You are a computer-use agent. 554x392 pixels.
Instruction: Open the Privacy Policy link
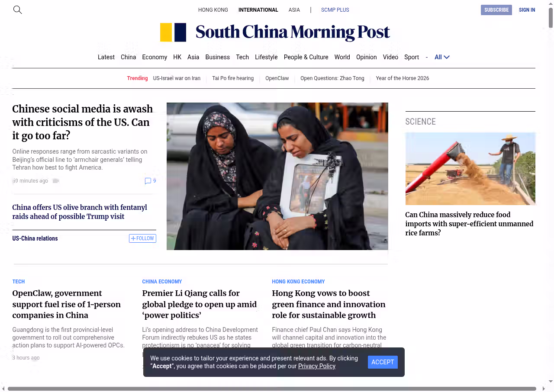tap(316, 366)
